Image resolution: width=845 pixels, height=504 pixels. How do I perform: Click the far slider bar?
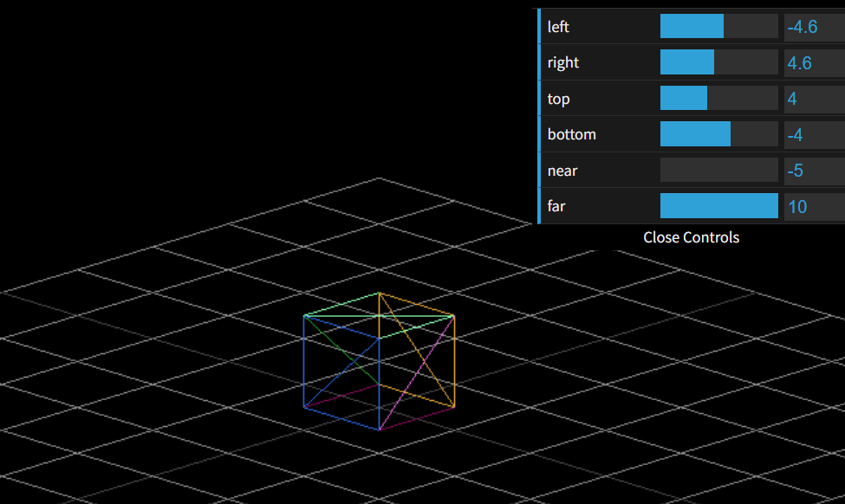click(x=718, y=206)
